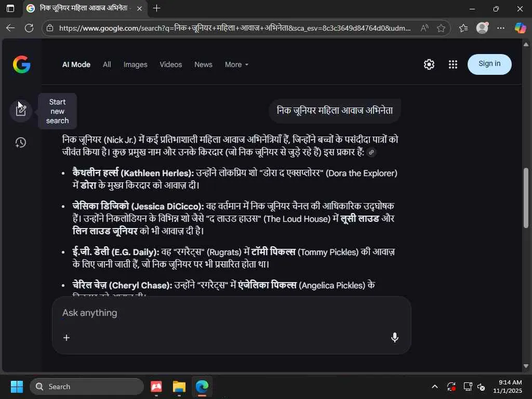The height and width of the screenshot is (399, 532).
Task: Switch to the All results tab
Action: click(x=107, y=64)
